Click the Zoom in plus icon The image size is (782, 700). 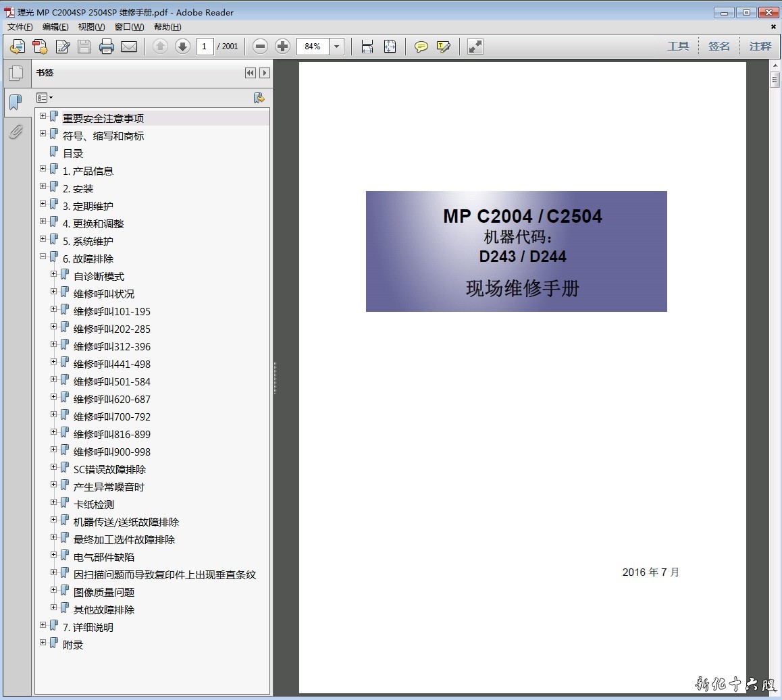[x=283, y=47]
